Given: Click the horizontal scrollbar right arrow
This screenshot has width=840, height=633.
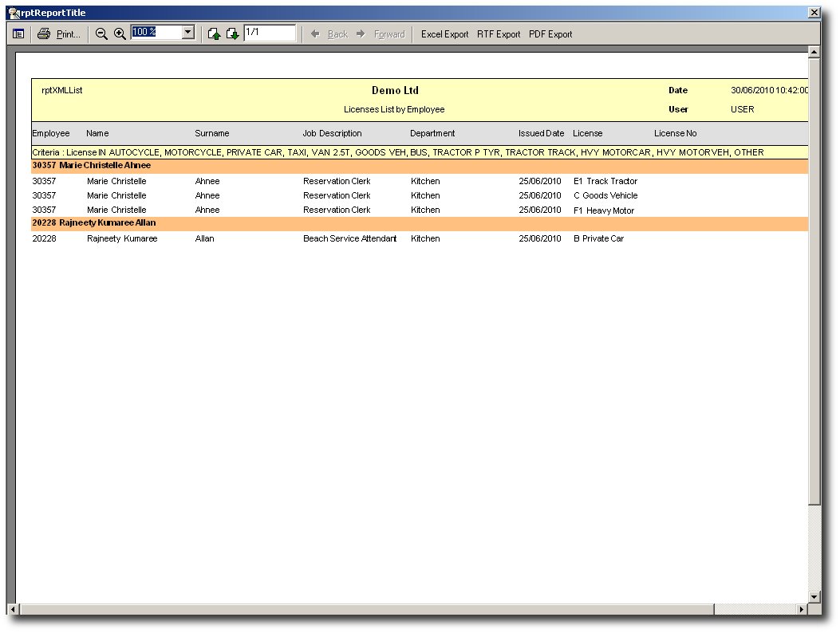Looking at the screenshot, I should click(x=802, y=609).
